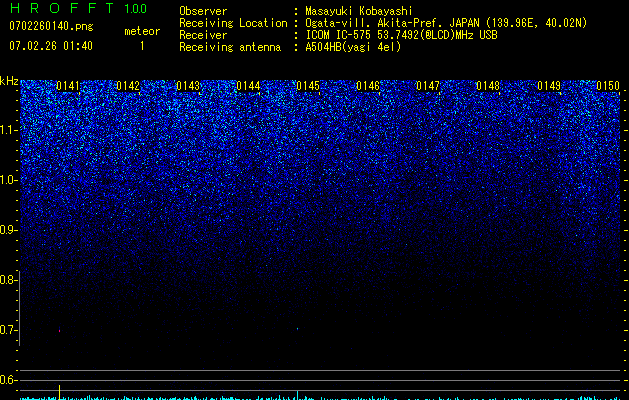Click the yellow spike in the bottom power trace
629x400 pixels.
pos(59,392)
